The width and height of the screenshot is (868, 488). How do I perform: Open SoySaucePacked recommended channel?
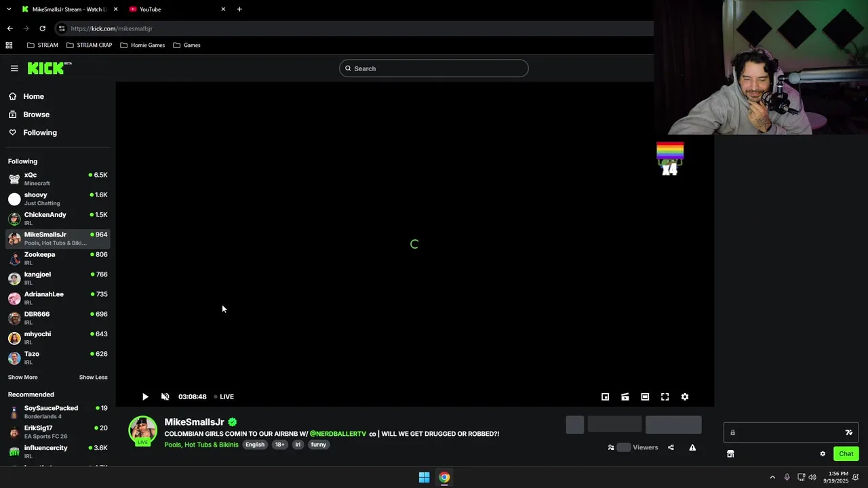58,412
